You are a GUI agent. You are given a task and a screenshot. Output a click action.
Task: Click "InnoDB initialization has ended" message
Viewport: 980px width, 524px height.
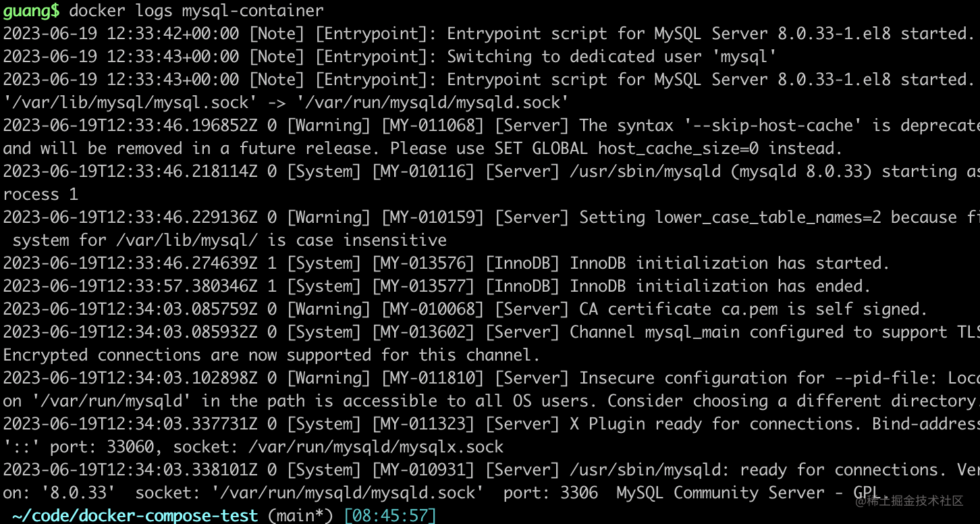(x=719, y=286)
